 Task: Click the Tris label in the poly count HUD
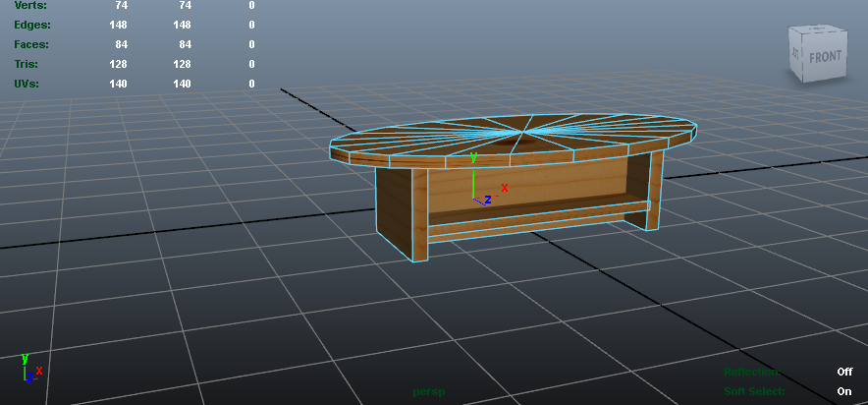coord(27,64)
